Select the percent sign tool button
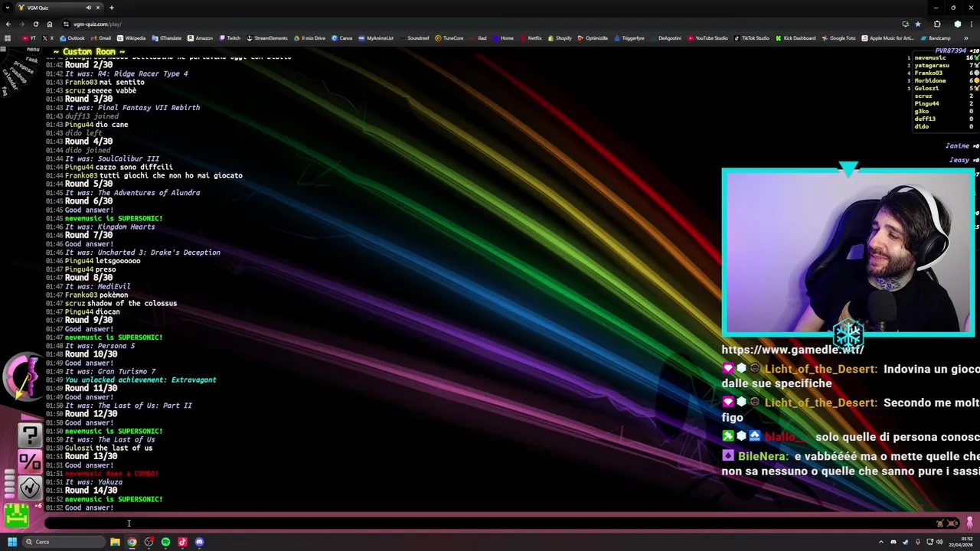The image size is (980, 551). [30, 461]
